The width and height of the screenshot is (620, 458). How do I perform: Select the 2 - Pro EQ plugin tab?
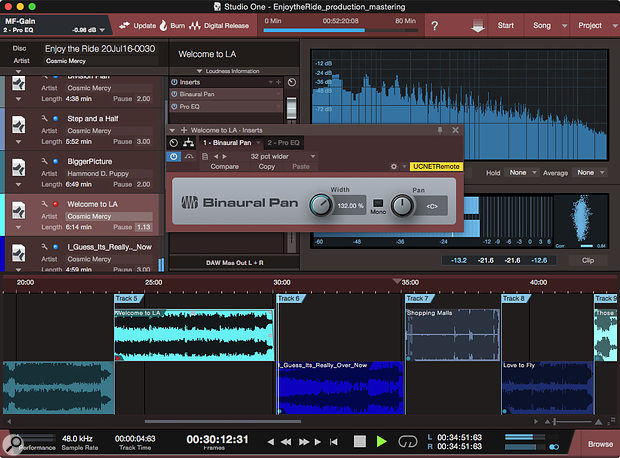[x=283, y=143]
